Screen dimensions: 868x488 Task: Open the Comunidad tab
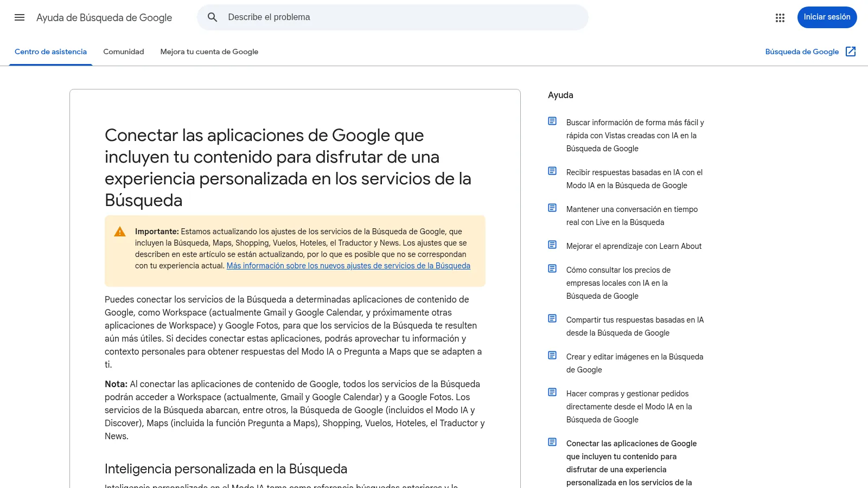[124, 52]
